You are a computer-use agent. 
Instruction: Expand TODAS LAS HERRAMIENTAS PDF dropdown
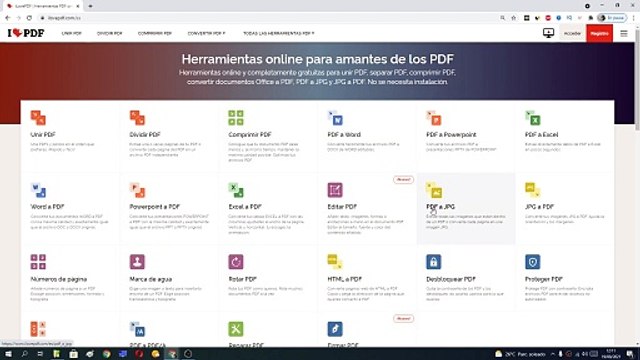click(x=279, y=33)
